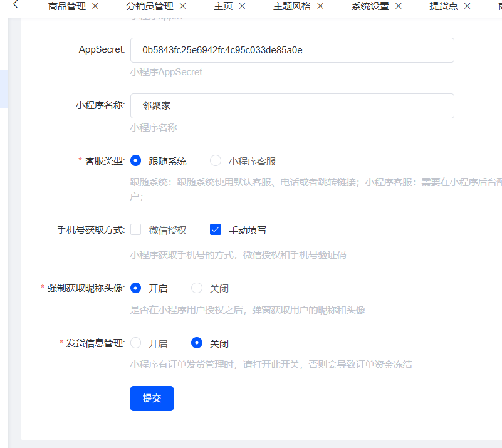502x448 pixels.
Task: Close the 主页 tab
Action: coord(243,6)
